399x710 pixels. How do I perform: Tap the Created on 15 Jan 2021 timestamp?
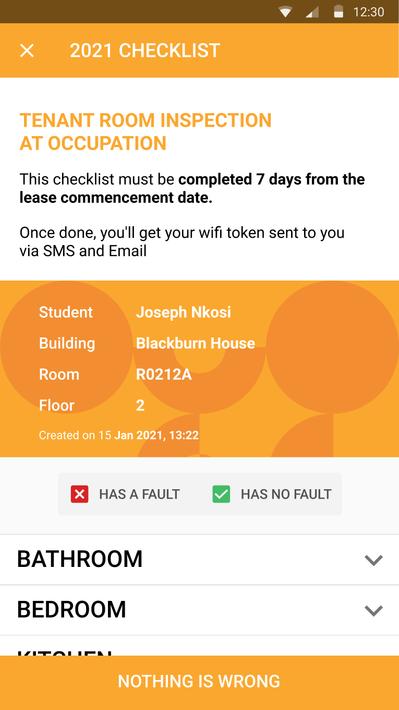[x=119, y=436]
